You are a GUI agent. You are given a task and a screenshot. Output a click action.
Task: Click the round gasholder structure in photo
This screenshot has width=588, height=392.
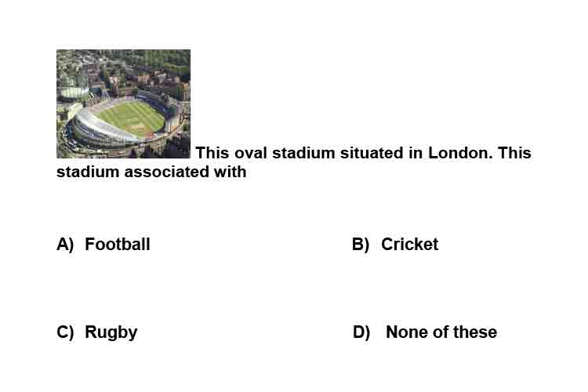pyautogui.click(x=74, y=93)
